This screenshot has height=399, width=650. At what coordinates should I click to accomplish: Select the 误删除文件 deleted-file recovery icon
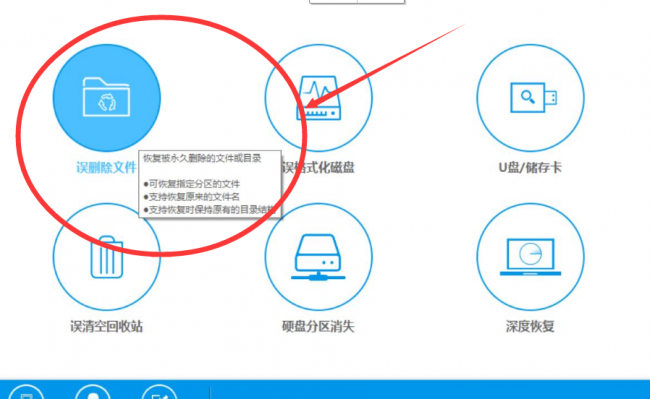pyautogui.click(x=107, y=98)
